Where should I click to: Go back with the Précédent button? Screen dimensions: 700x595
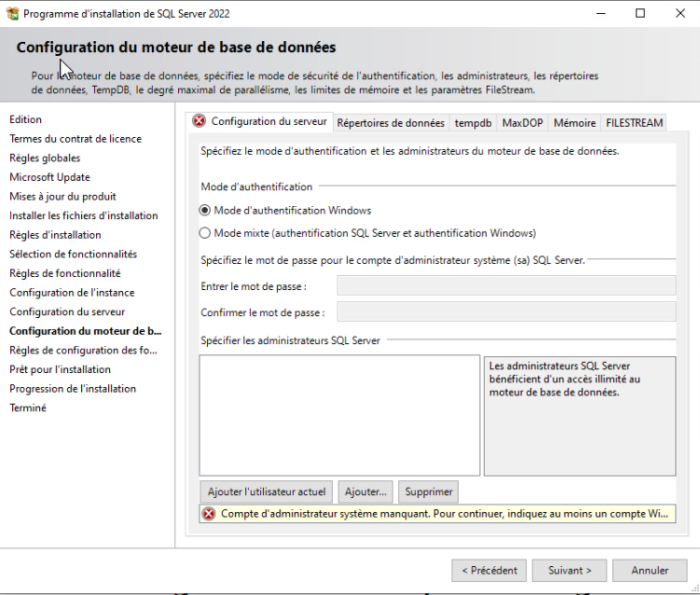pyautogui.click(x=488, y=571)
